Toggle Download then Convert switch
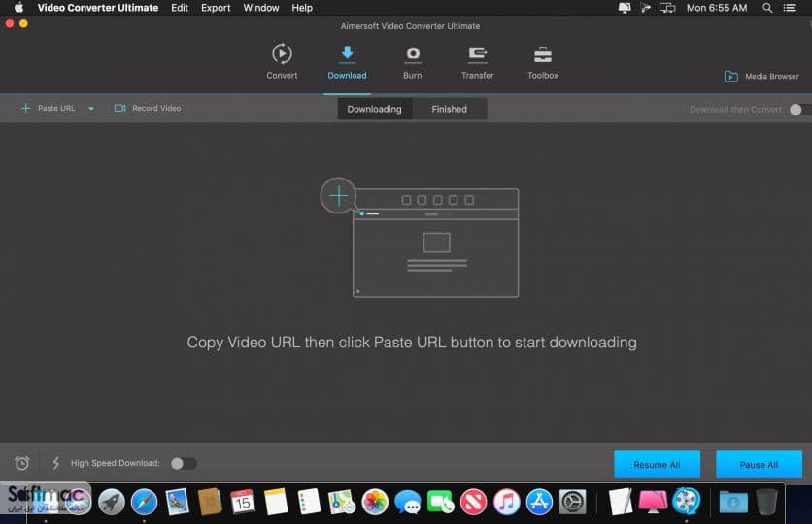This screenshot has height=524, width=812. pos(799,109)
